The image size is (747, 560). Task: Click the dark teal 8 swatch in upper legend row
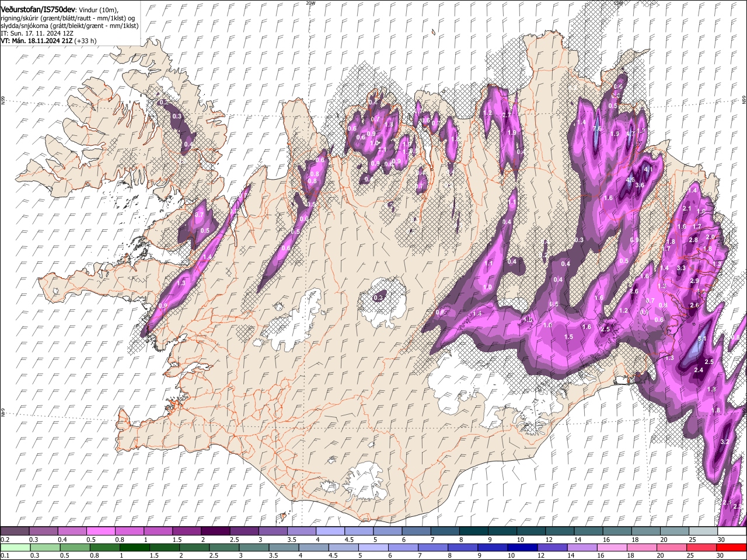[474, 531]
